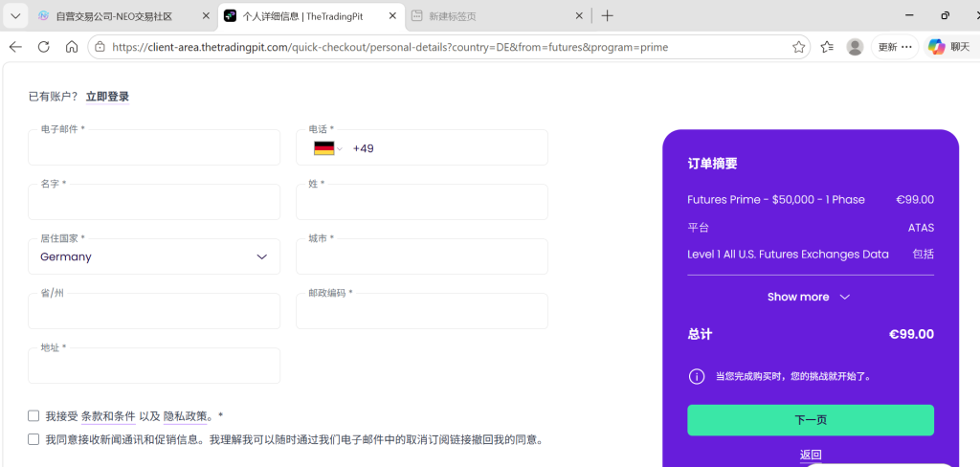Image resolution: width=980 pixels, height=467 pixels.
Task: Focus the 城市 input field
Action: pos(422,256)
